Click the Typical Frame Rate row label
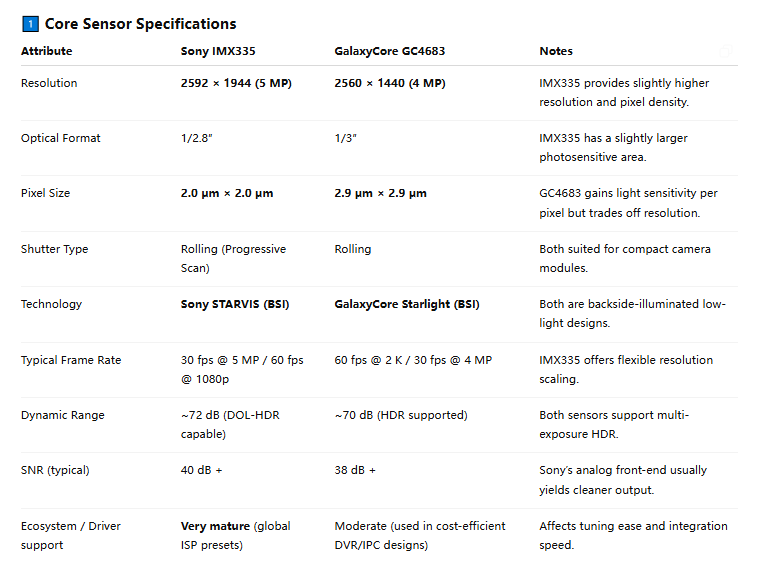This screenshot has height=584, width=765. [71, 360]
